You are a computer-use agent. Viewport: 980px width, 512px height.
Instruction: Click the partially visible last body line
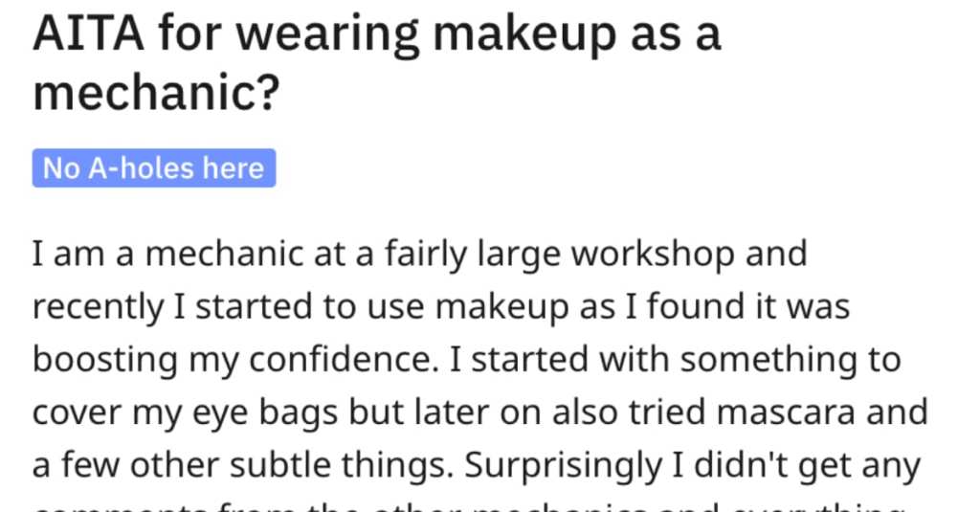point(469,506)
